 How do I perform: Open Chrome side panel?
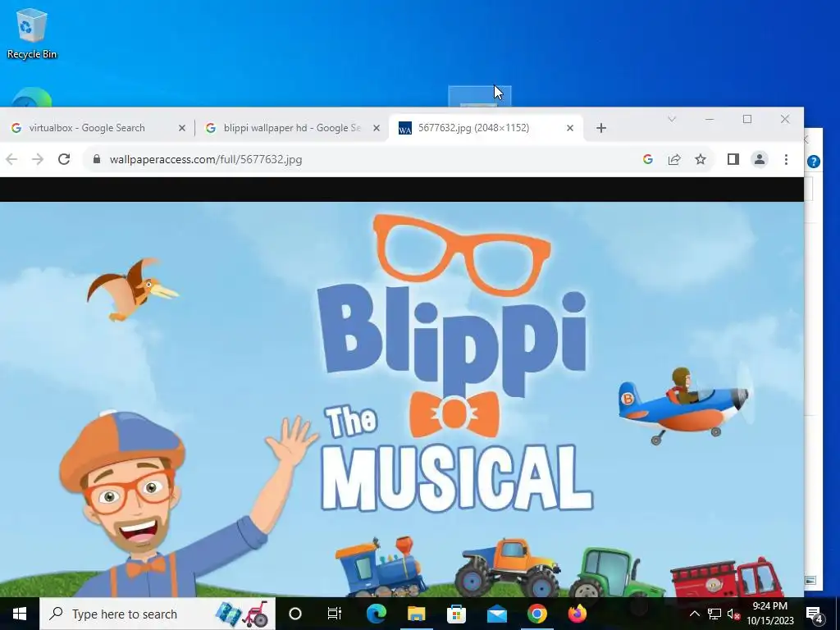pyautogui.click(x=733, y=159)
